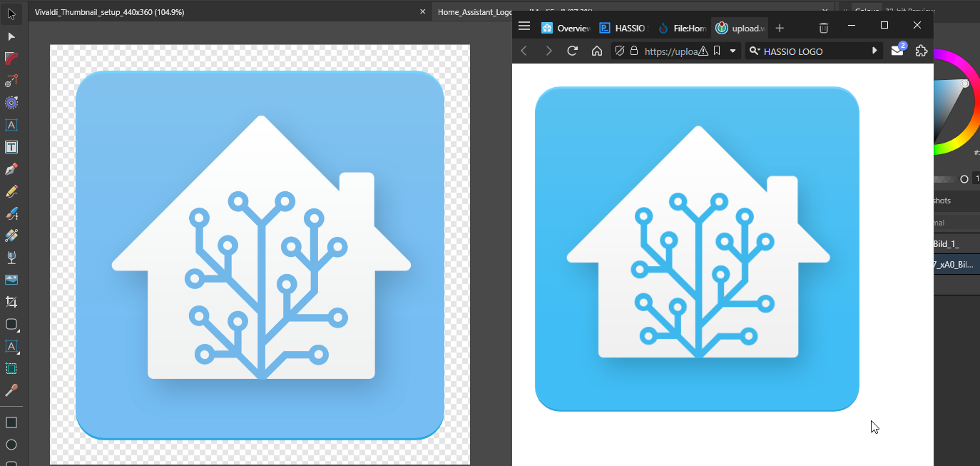980x466 pixels.
Task: Go to the browser home page
Action: coord(597,51)
